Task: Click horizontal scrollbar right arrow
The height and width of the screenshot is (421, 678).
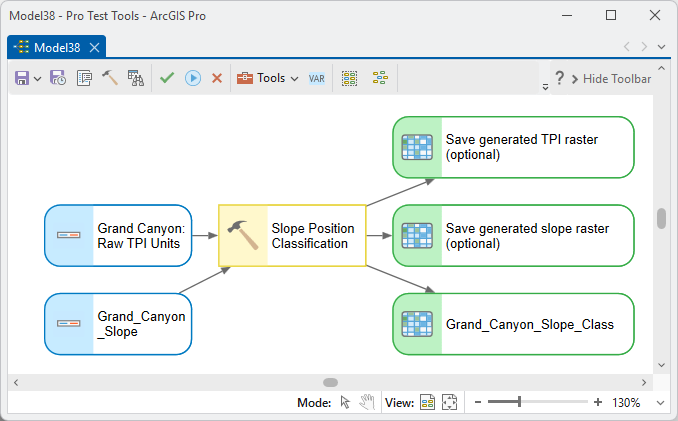Action: pos(644,383)
